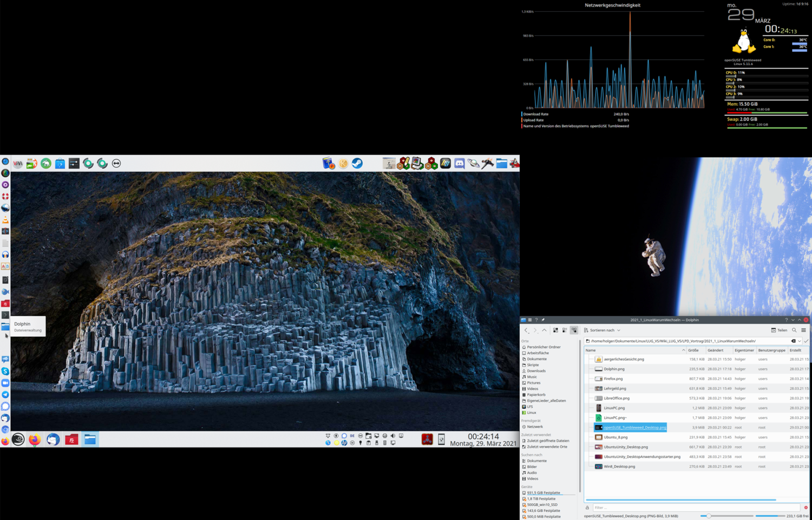This screenshot has height=520, width=812.
Task: Switch Dolphin to compact view mode
Action: tap(565, 330)
